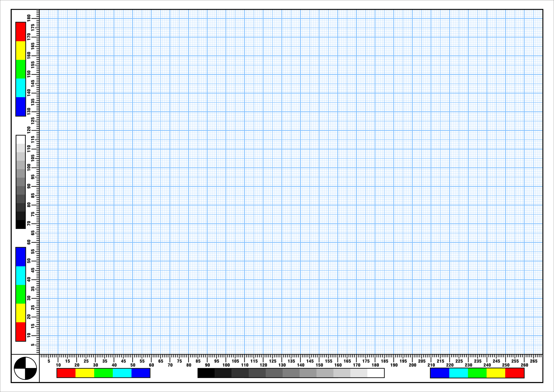This screenshot has height=392, width=554.
Task: Pick red in the horizontal bar under 10–20
Action: 66,373
